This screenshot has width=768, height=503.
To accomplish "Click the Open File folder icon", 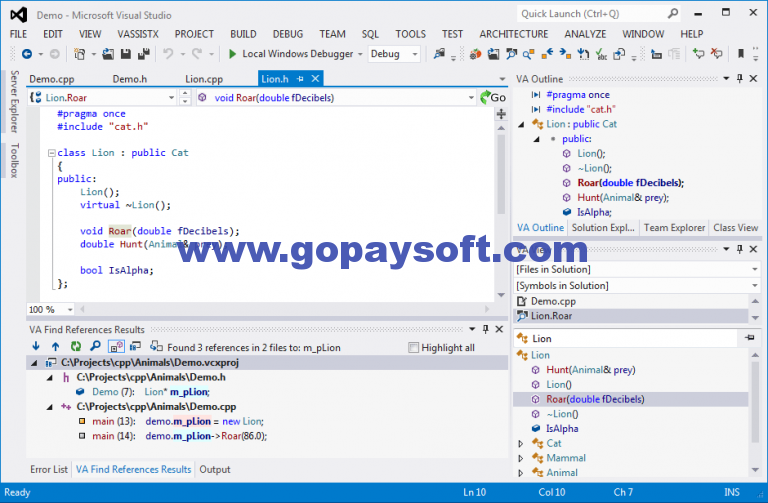I will coord(108,54).
